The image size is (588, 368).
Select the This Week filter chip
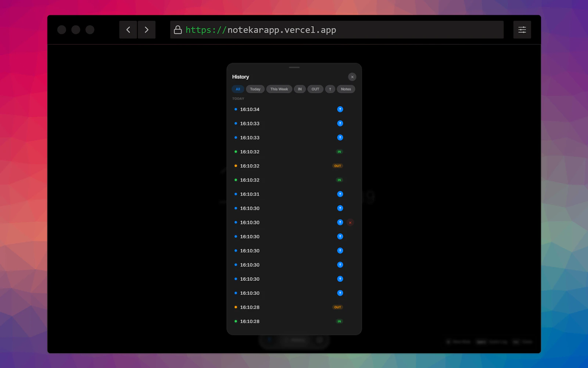pos(279,89)
